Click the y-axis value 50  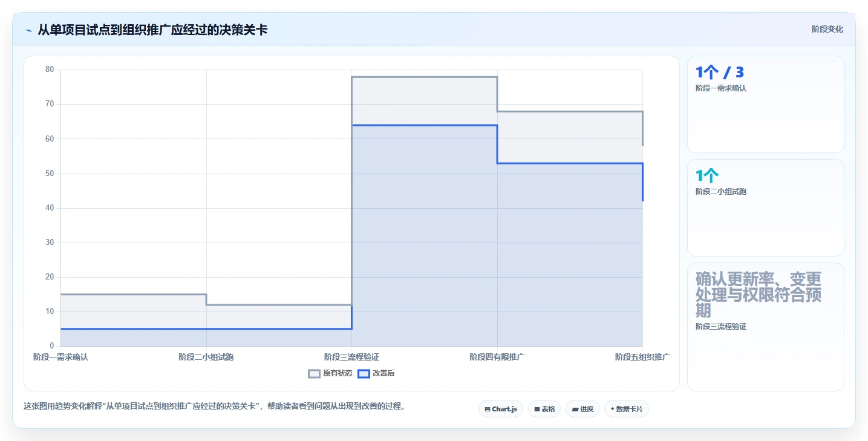click(50, 174)
